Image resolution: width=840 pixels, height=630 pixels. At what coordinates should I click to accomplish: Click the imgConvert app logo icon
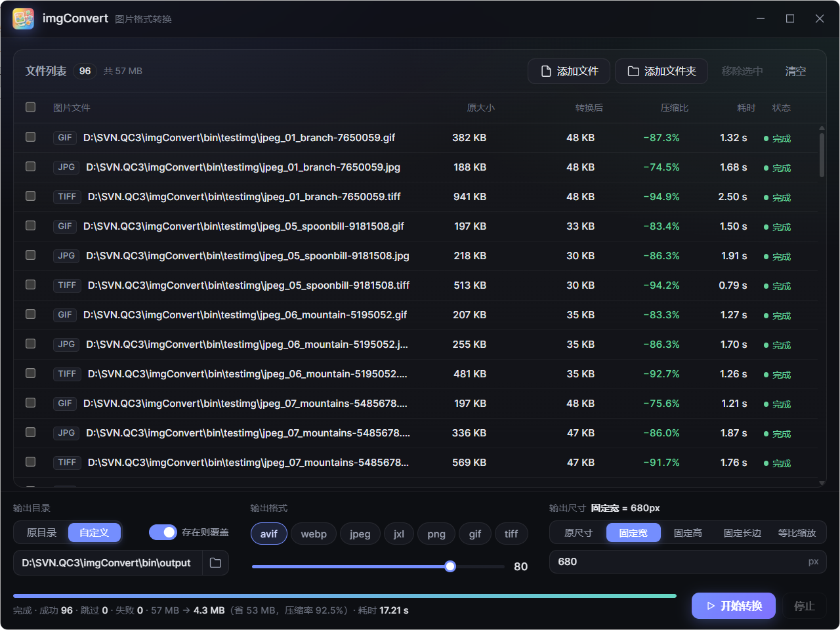pos(23,18)
